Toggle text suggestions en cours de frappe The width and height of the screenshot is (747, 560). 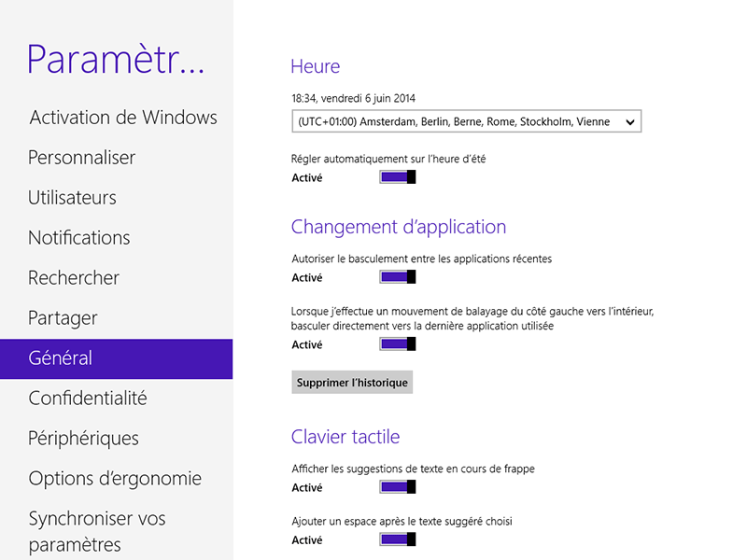pyautogui.click(x=397, y=487)
